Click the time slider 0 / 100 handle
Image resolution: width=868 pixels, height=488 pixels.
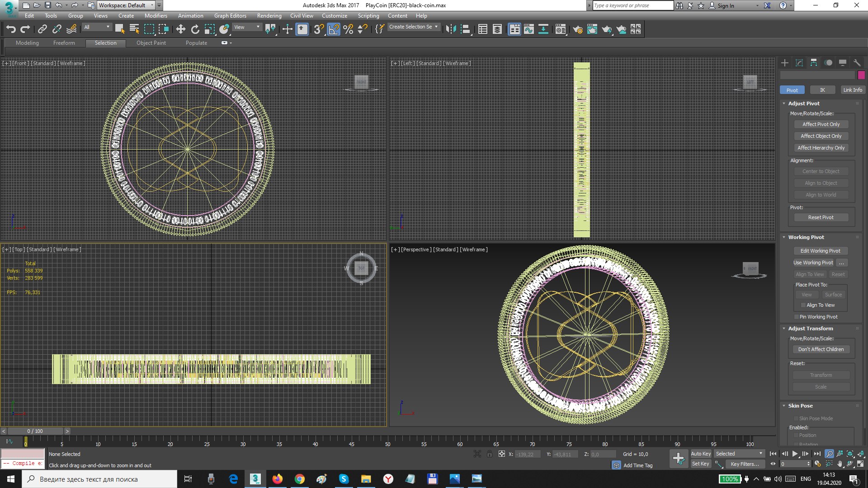tap(35, 431)
